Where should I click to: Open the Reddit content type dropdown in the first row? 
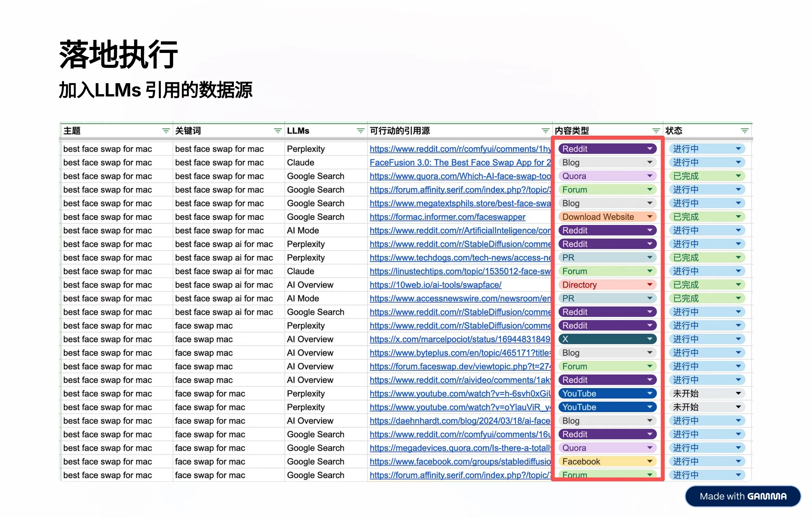650,149
